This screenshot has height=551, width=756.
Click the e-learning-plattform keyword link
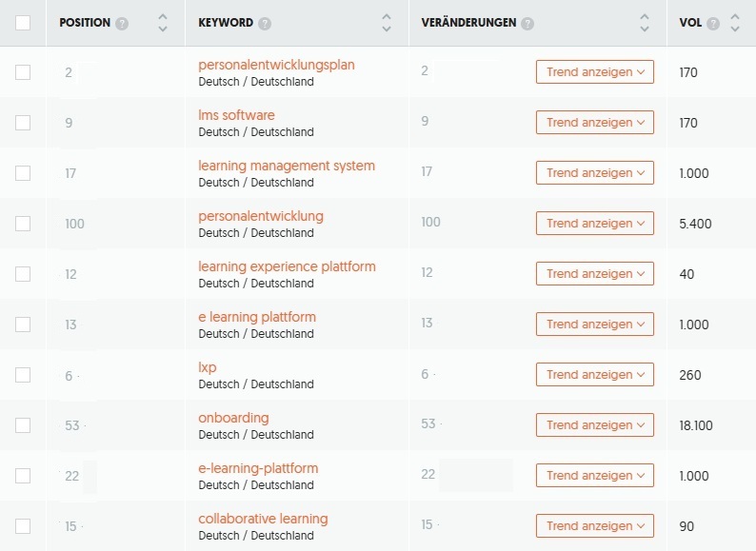point(258,468)
